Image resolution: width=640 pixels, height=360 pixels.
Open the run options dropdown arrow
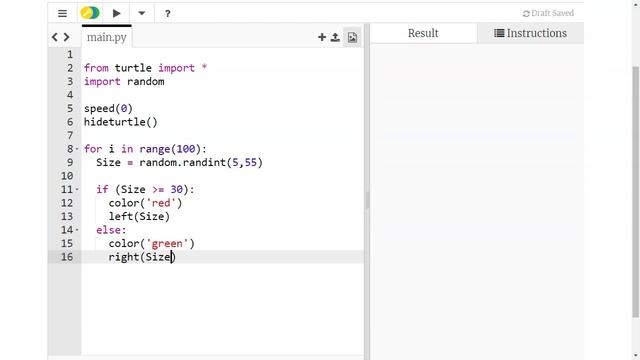[142, 13]
